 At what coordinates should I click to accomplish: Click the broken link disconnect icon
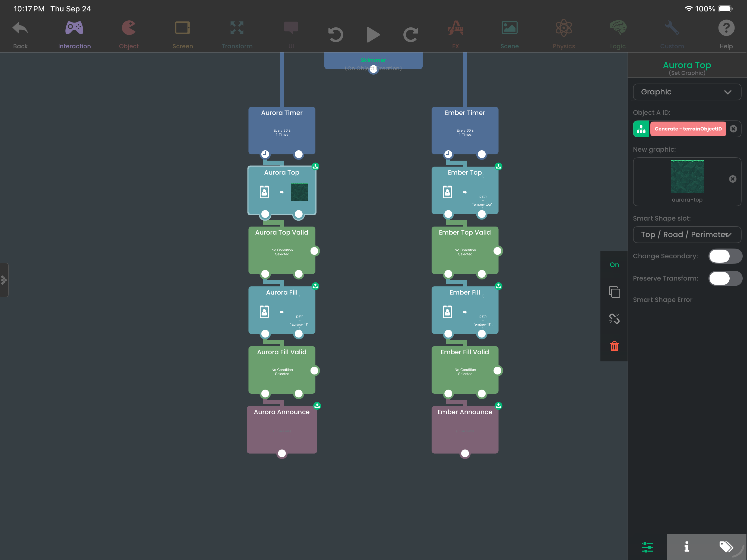614,319
